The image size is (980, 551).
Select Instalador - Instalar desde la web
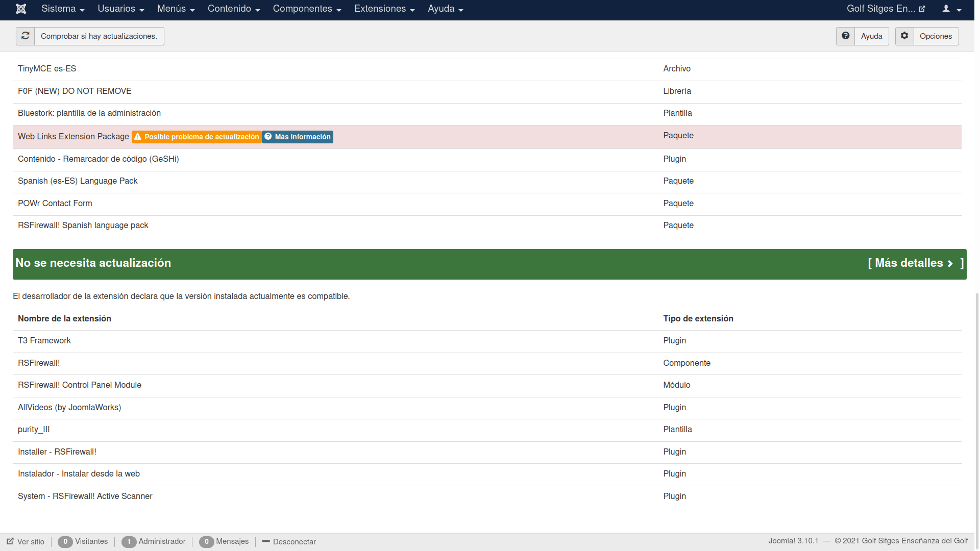[79, 474]
